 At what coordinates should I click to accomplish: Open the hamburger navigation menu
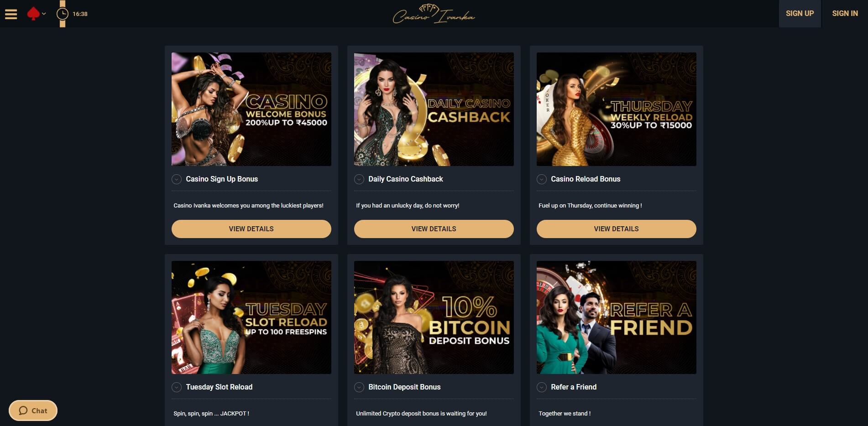pos(11,14)
